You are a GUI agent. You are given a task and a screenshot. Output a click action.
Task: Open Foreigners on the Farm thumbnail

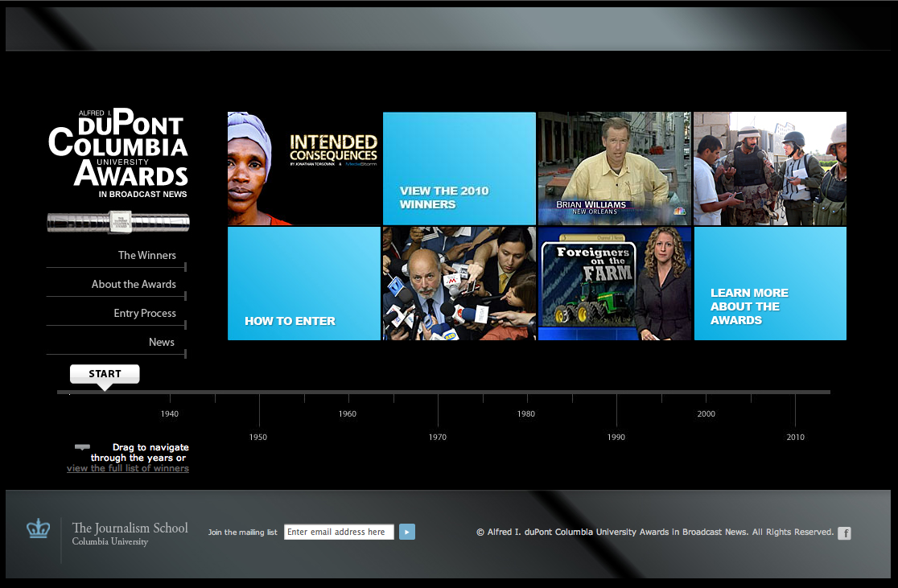pyautogui.click(x=615, y=283)
